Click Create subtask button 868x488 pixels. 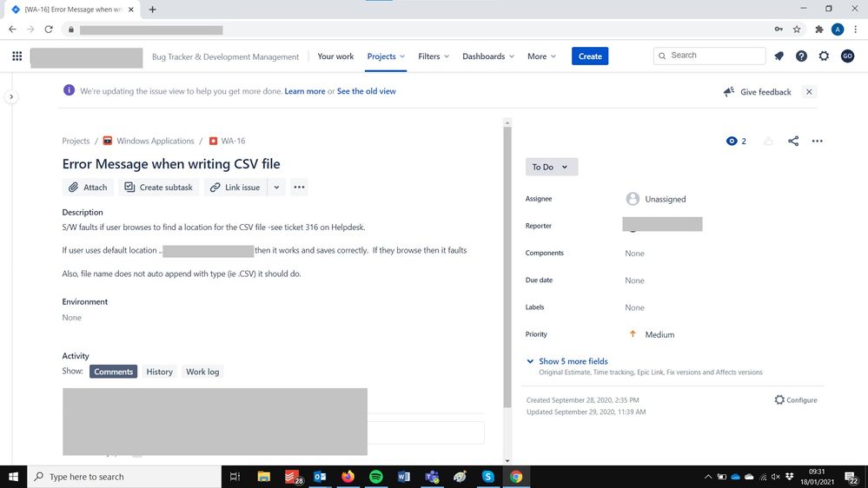(x=159, y=187)
